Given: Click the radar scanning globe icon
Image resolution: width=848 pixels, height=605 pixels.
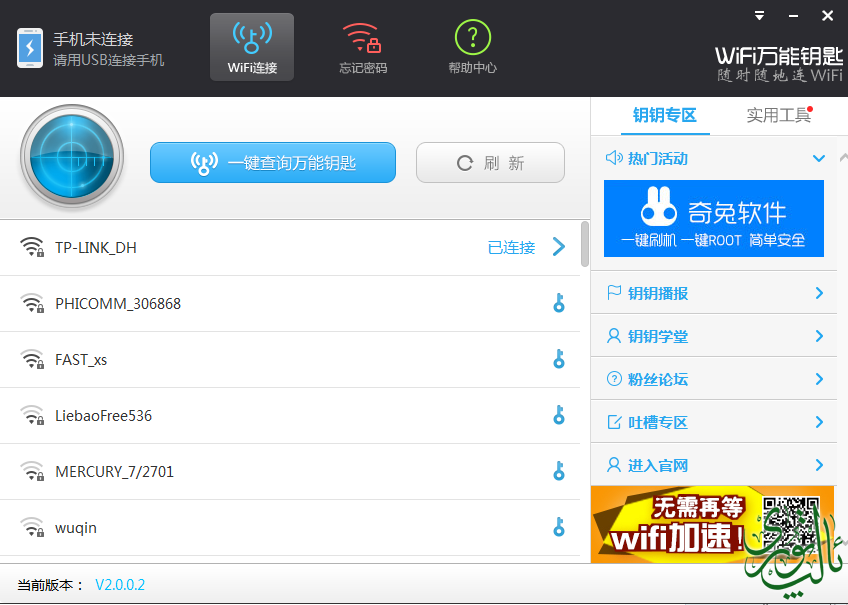Looking at the screenshot, I should click(72, 157).
